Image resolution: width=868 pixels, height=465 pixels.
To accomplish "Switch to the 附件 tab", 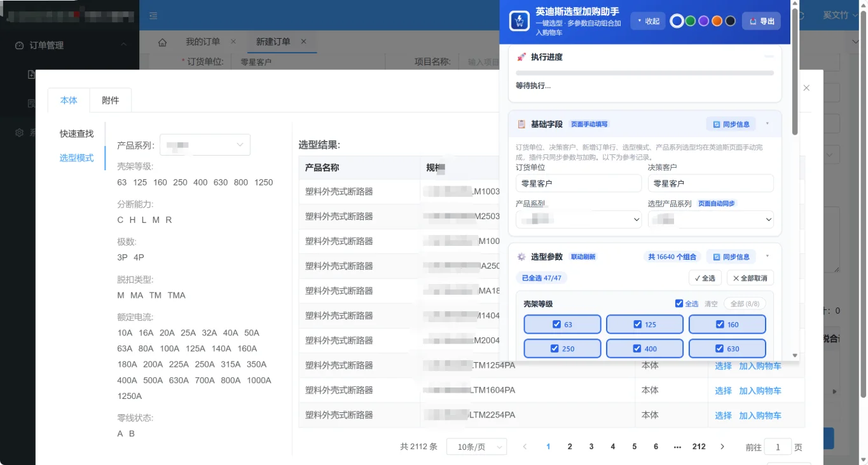I will [111, 100].
